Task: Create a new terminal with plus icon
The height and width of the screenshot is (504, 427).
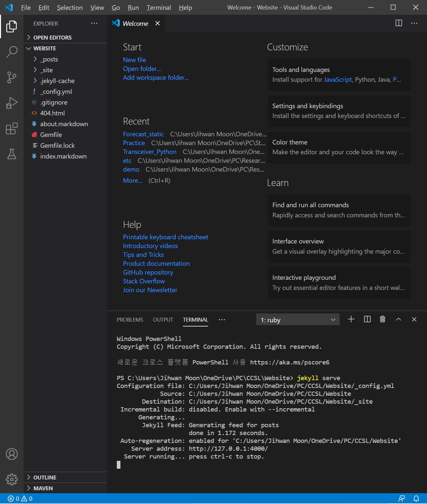Action: coord(351,319)
